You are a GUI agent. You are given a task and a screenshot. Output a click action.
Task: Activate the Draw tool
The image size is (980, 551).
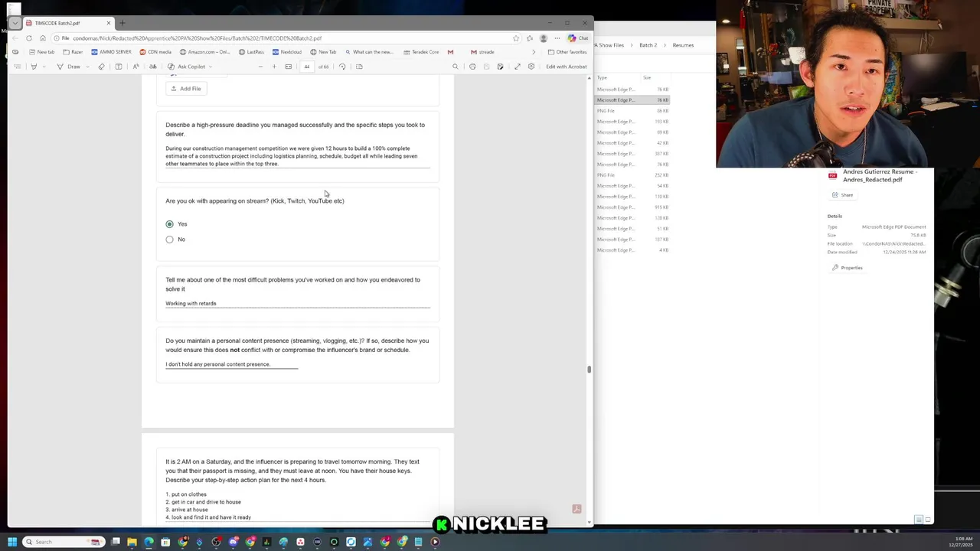(69, 67)
